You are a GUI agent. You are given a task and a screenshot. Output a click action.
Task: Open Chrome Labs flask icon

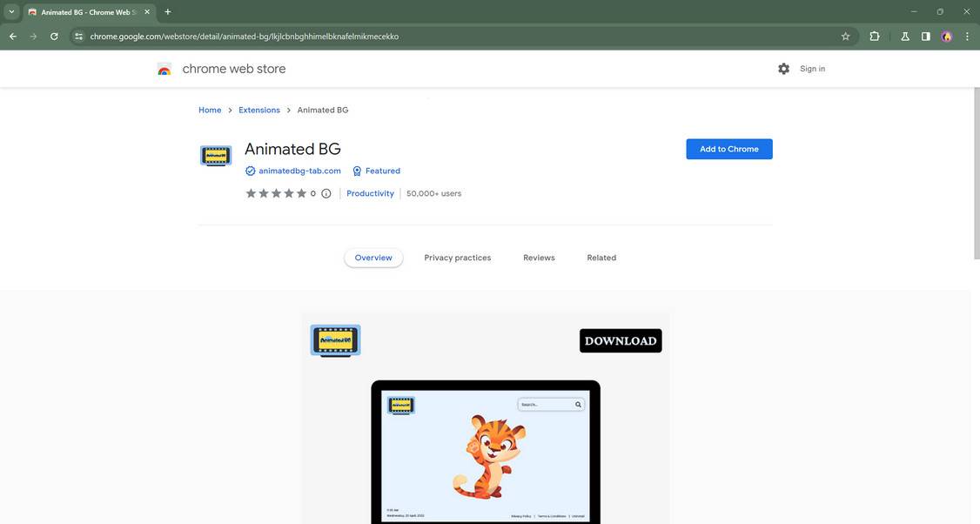pyautogui.click(x=905, y=37)
